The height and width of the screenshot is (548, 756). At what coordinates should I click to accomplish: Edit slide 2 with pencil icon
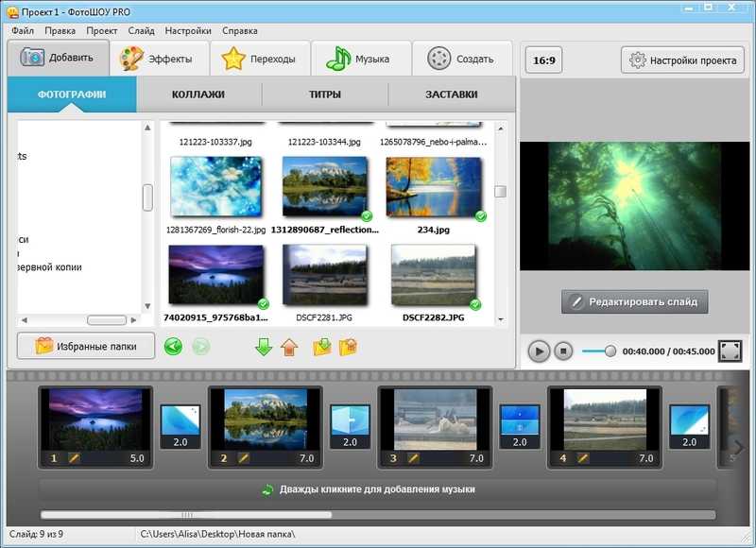pos(244,458)
